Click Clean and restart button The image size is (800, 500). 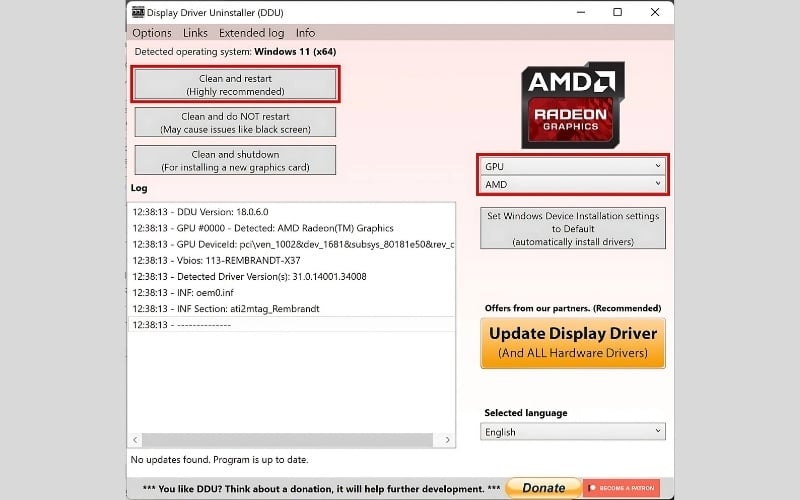[235, 84]
